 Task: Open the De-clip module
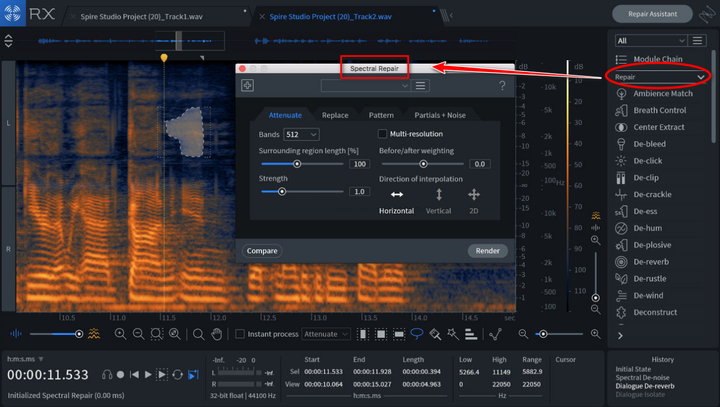(x=646, y=178)
